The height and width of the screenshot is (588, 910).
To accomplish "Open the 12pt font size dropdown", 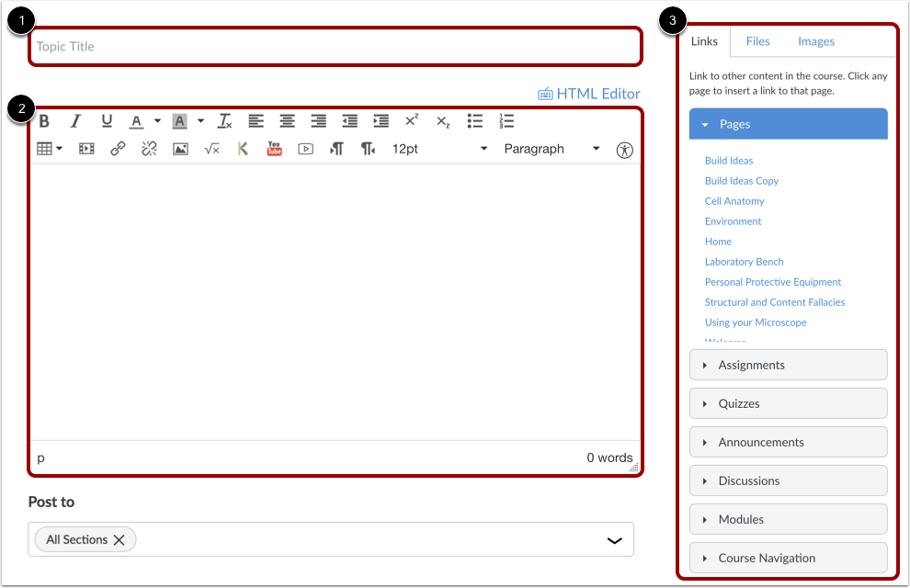I will point(439,149).
